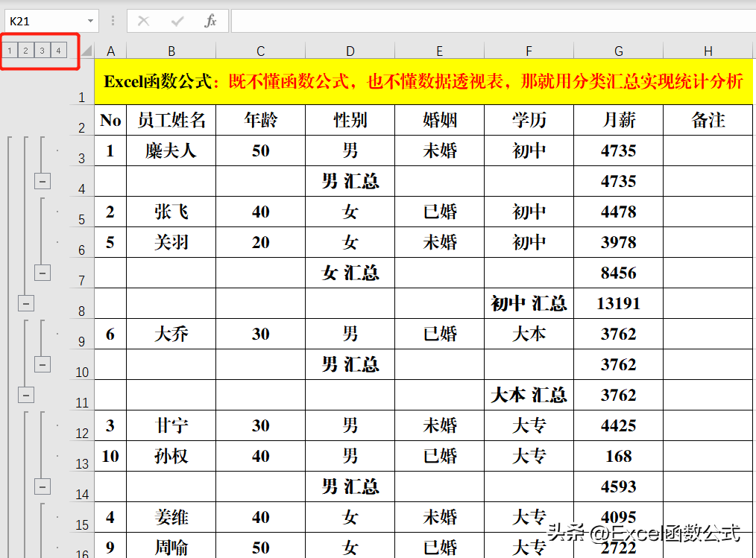Image resolution: width=756 pixels, height=558 pixels.
Task: Click inside the formula bar input
Action: tap(494, 21)
